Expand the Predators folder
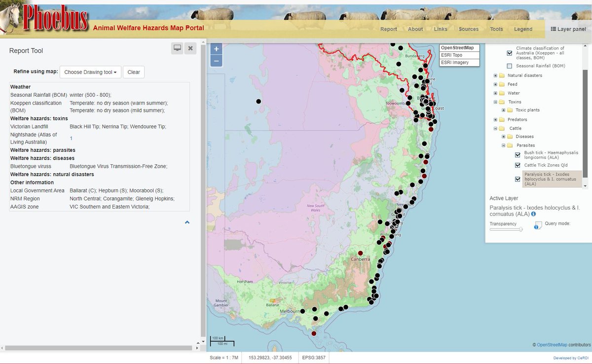This screenshot has height=364, width=592. tap(495, 120)
